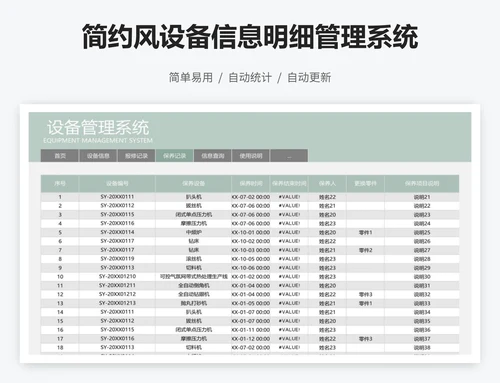Click the 说明25 description cell
Viewport: 500px width, 383px height.
coord(422,232)
